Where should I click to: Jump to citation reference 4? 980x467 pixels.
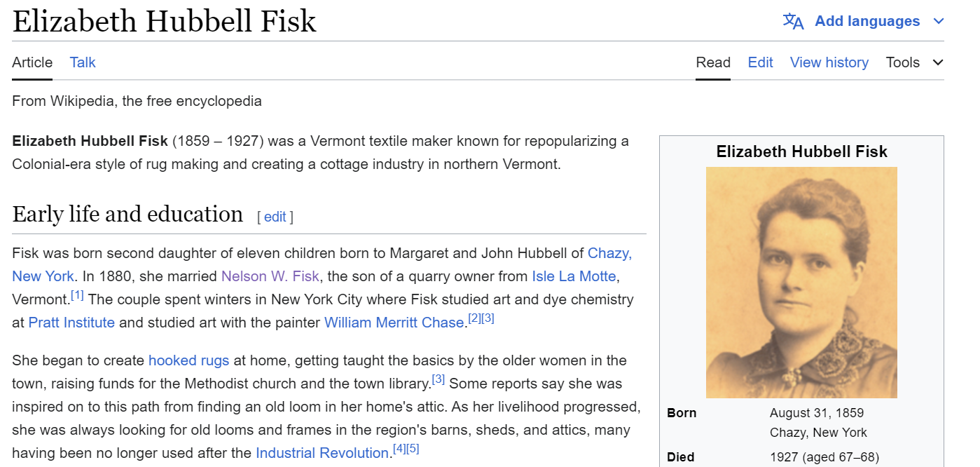pos(398,449)
